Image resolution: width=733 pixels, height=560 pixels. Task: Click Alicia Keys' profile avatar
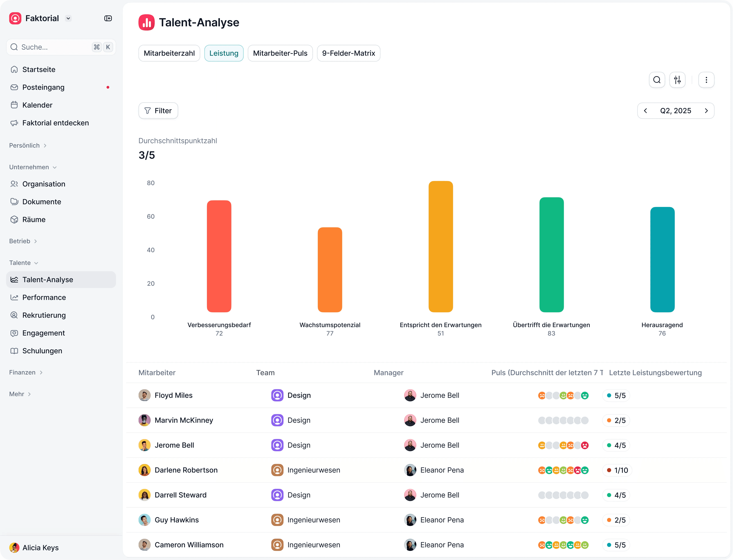14,548
